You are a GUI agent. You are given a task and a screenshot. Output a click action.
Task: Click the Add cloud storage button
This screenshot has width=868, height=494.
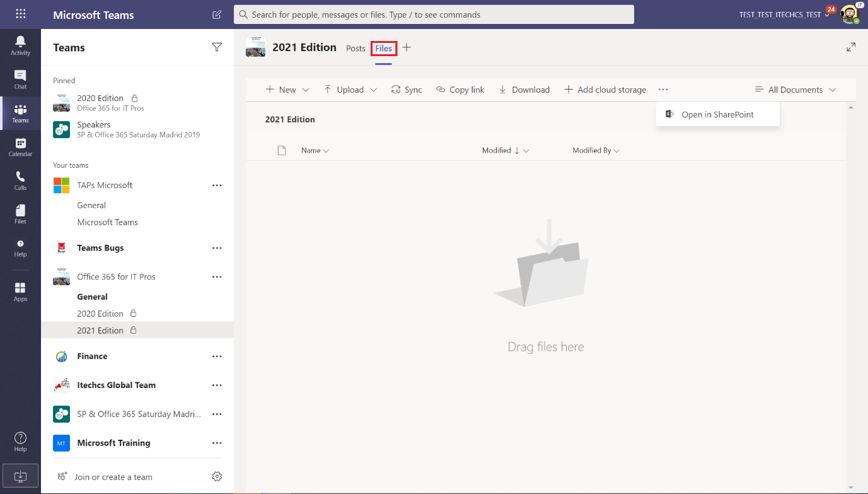point(605,90)
